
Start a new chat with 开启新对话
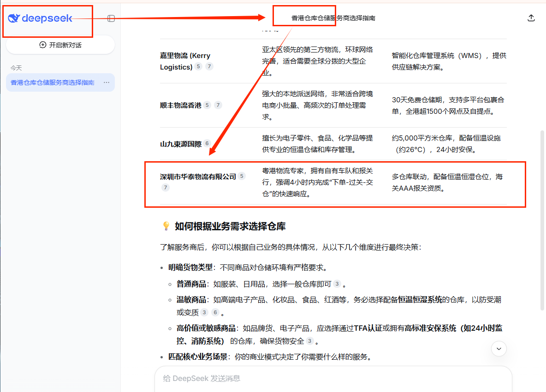point(60,45)
